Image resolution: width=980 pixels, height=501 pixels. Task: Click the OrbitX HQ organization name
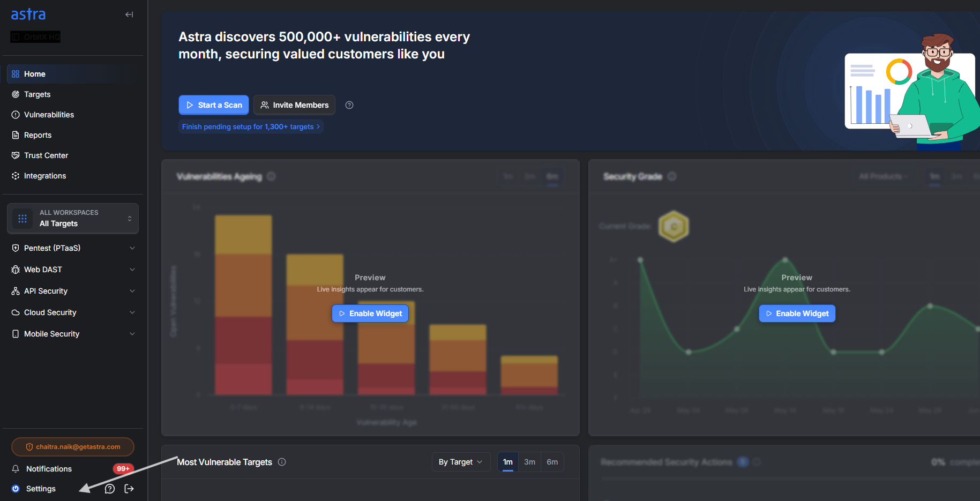tap(35, 37)
